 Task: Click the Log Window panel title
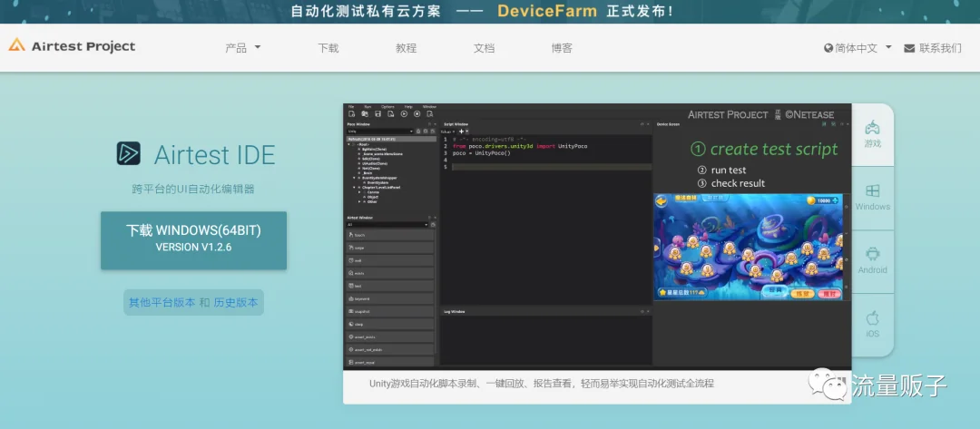(455, 311)
